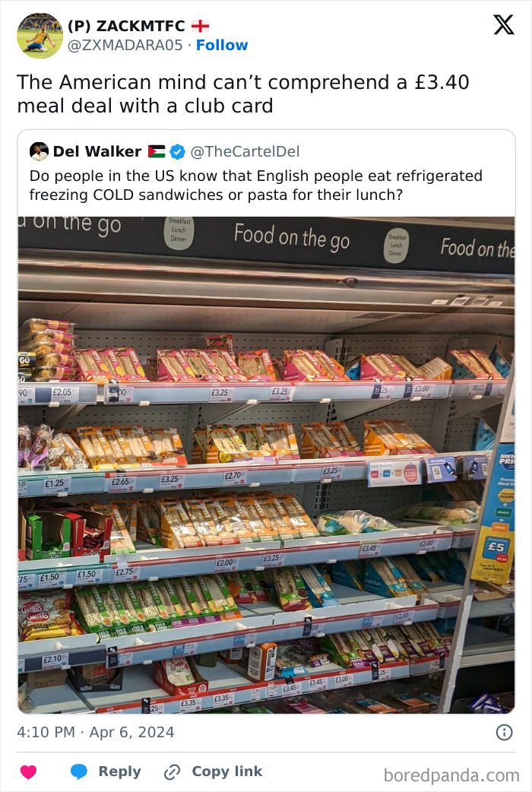The height and width of the screenshot is (792, 532).
Task: Click the copy link chain icon
Action: tap(173, 771)
